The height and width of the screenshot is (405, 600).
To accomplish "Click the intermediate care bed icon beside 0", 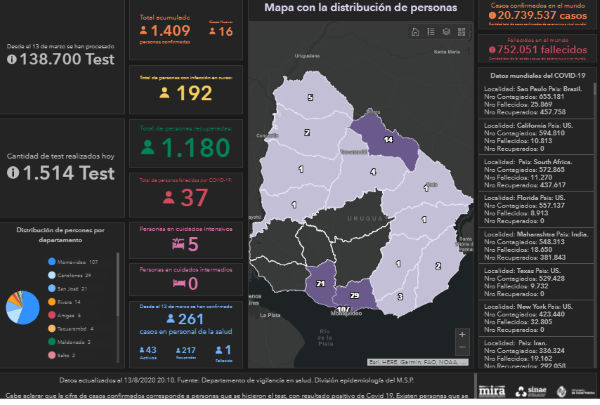I will pyautogui.click(x=179, y=284).
